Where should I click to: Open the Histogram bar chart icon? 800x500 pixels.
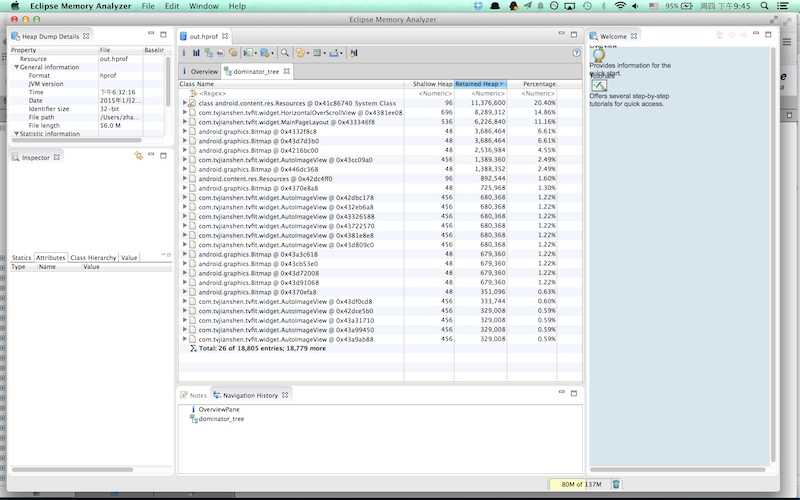point(196,53)
